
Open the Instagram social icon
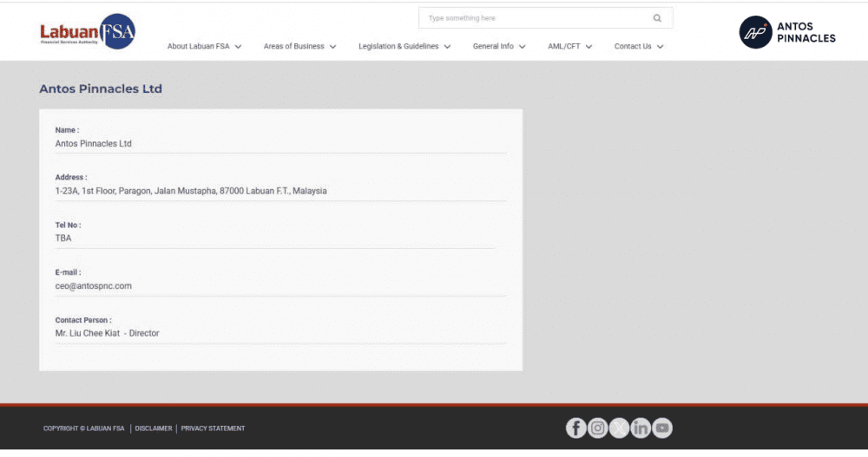pos(597,428)
